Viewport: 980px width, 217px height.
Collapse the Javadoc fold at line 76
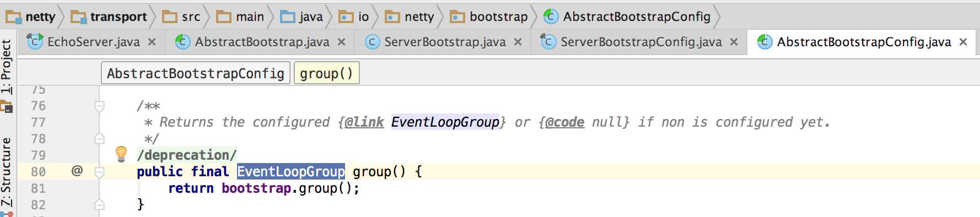coord(99,106)
